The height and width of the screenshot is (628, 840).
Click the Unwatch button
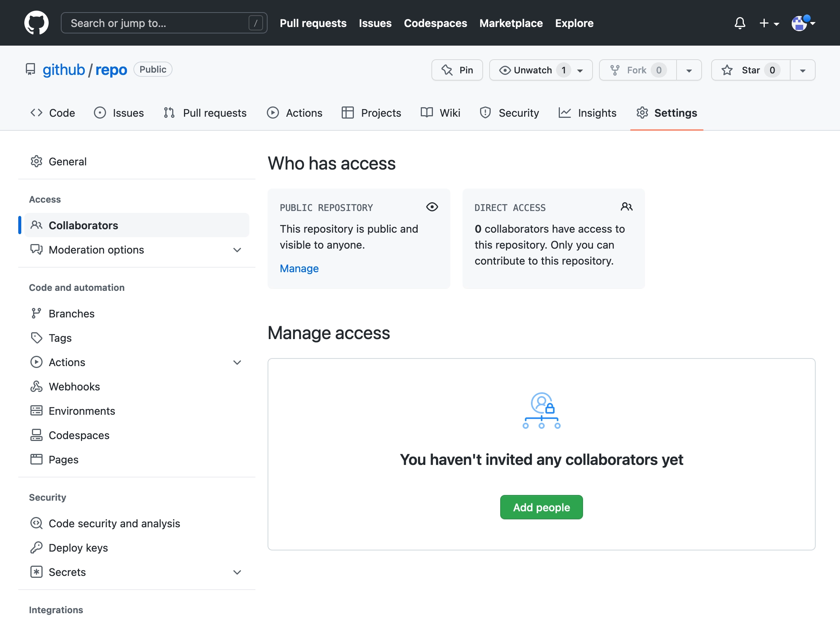540,70
